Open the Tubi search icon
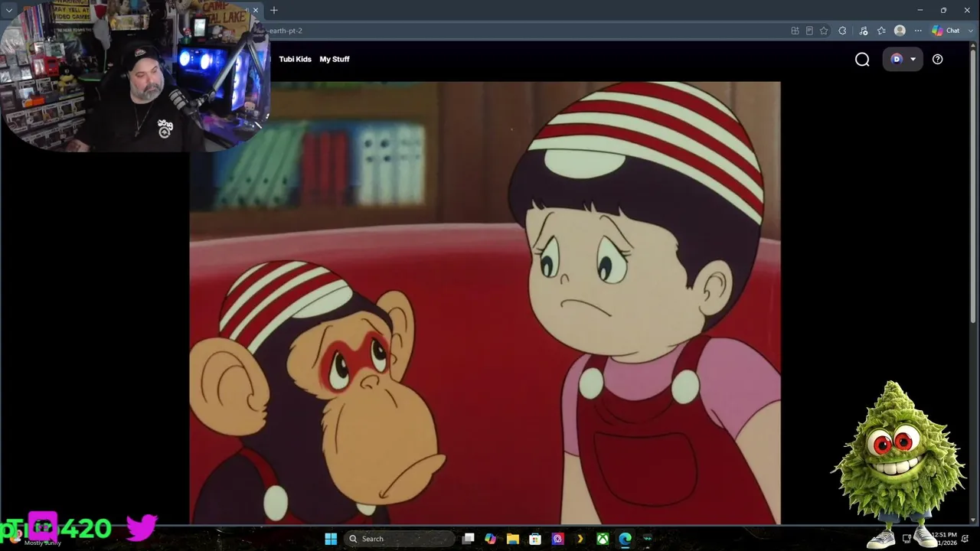The image size is (980, 551). coord(862,60)
